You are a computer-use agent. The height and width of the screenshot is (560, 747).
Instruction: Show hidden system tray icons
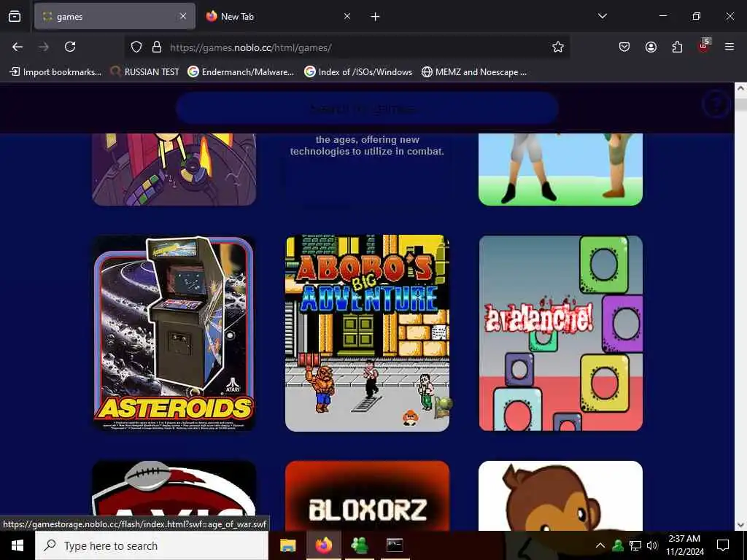pos(600,545)
